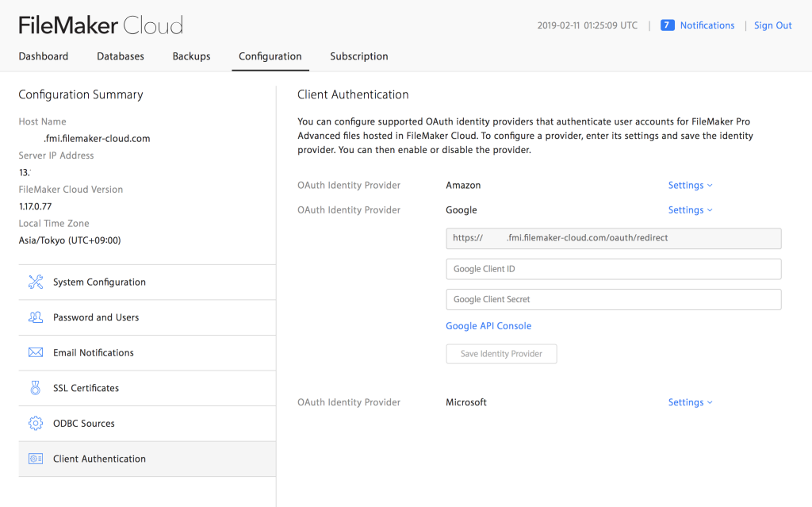Screen dimensions: 812x507
Task: Open the Google API Console link
Action: [488, 325]
